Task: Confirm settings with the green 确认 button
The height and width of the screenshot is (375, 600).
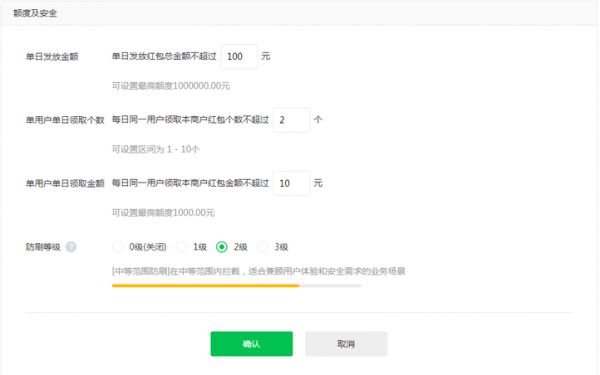Action: point(251,344)
